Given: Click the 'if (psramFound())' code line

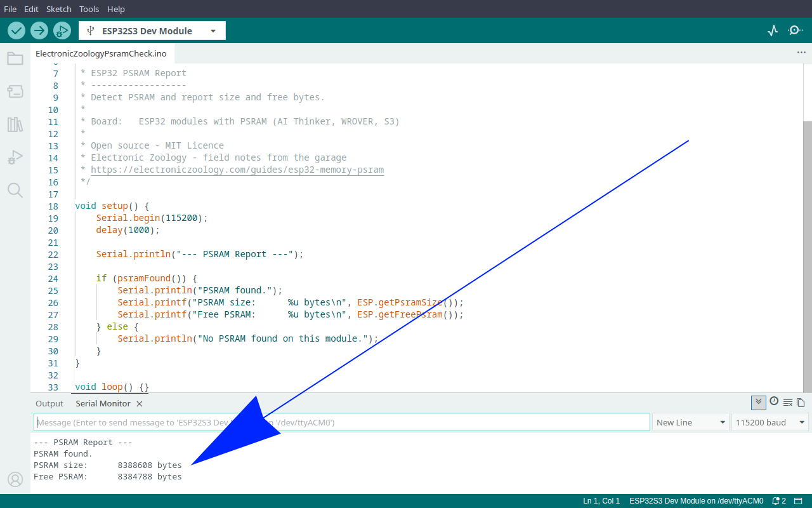Looking at the screenshot, I should point(147,279).
